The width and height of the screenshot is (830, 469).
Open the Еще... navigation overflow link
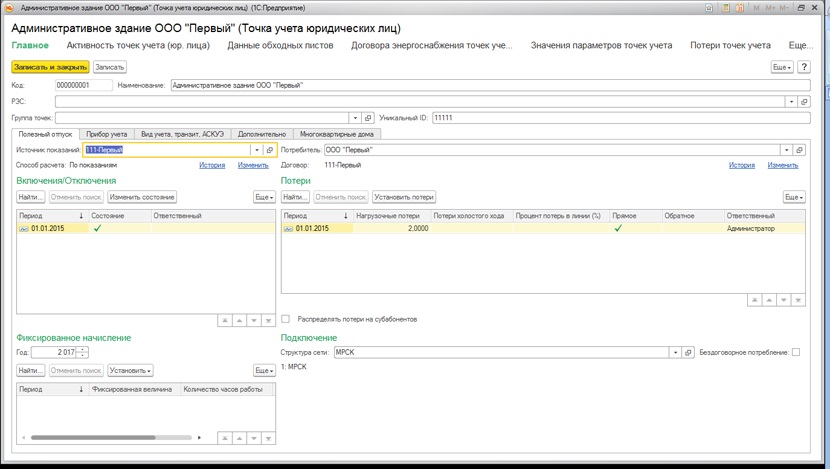801,46
